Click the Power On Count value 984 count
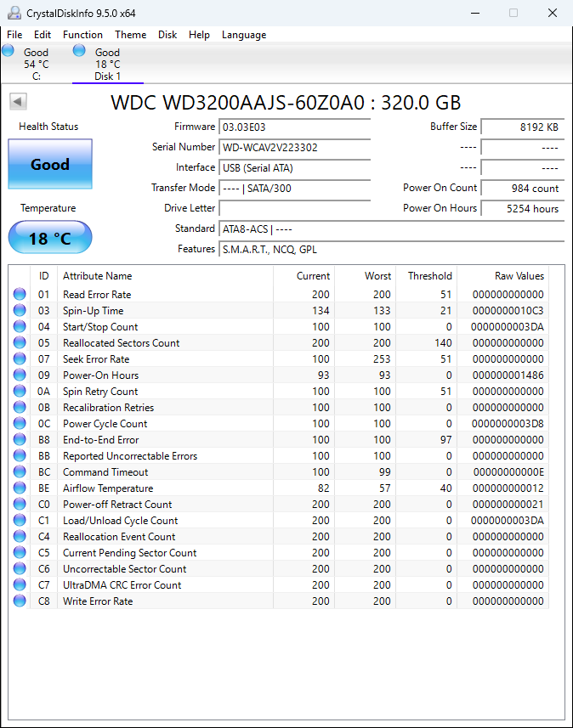 pos(522,189)
